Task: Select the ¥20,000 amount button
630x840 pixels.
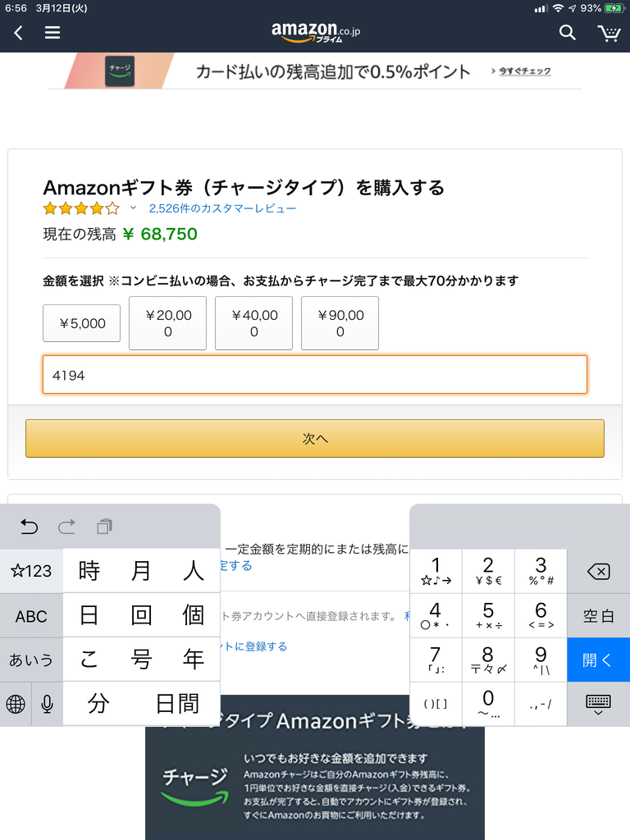Action: [x=167, y=323]
